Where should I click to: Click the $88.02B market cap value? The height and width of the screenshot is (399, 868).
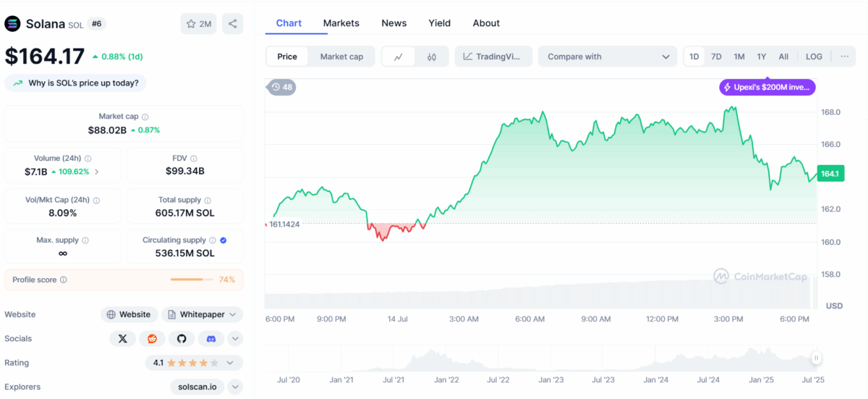108,130
